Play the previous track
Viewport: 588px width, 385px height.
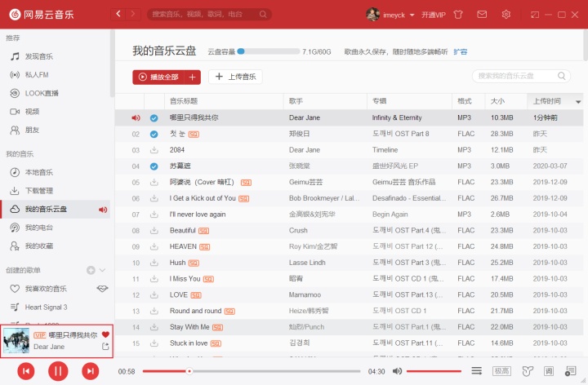(x=26, y=371)
